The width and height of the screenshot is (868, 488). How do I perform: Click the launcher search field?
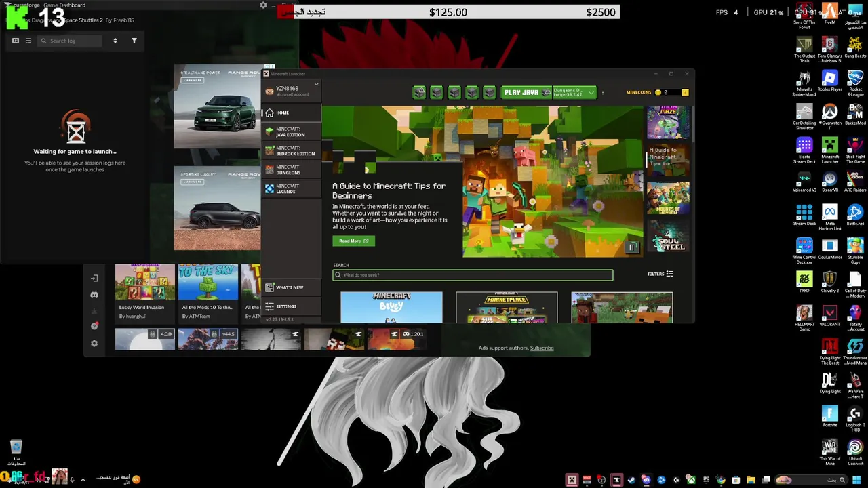[473, 275]
